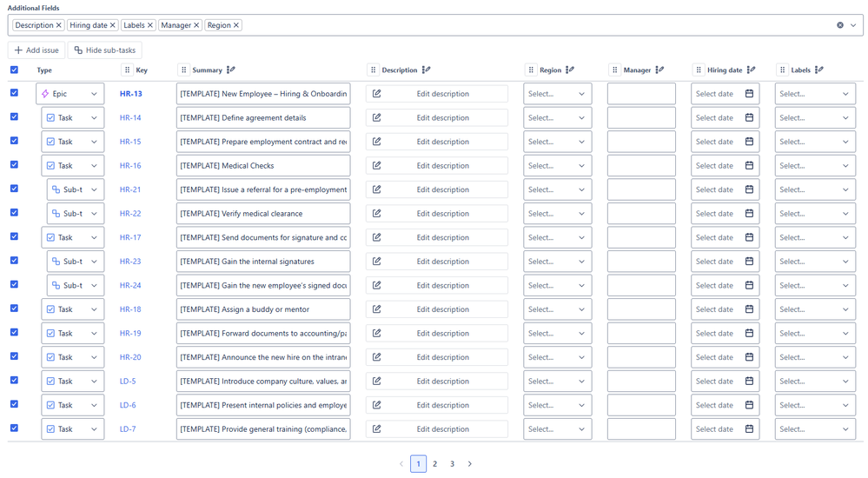Toggle the select-all checkbox in header
Viewport: 868px width, 478px height.
tap(15, 70)
